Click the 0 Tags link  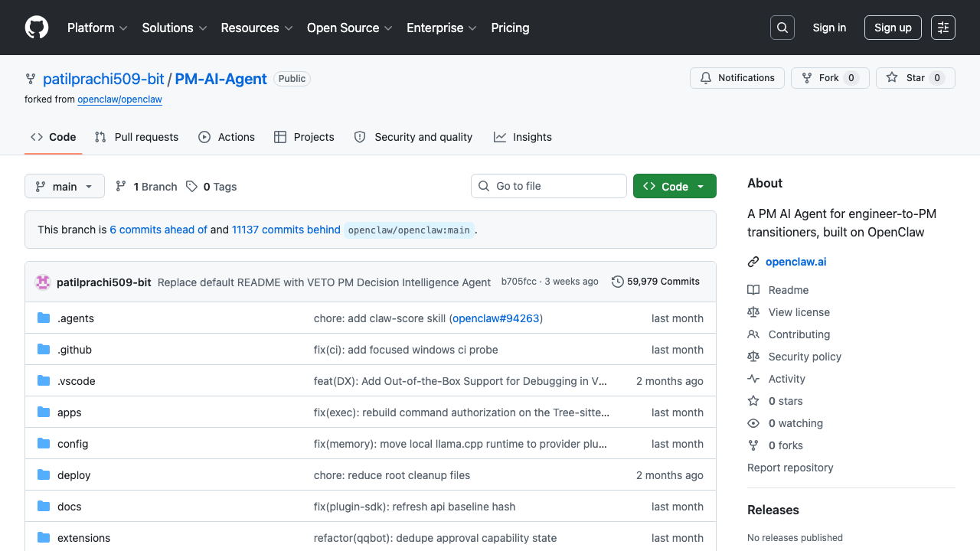[x=211, y=187]
